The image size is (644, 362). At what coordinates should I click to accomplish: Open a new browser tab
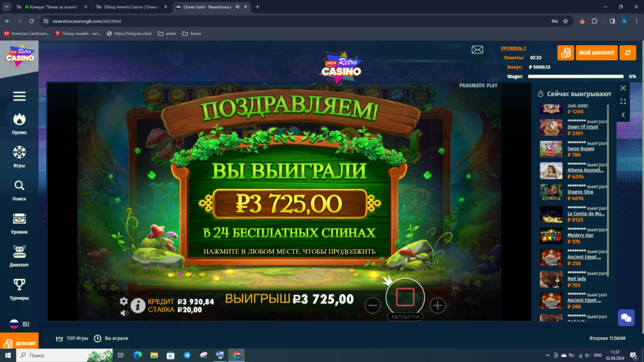point(258,7)
